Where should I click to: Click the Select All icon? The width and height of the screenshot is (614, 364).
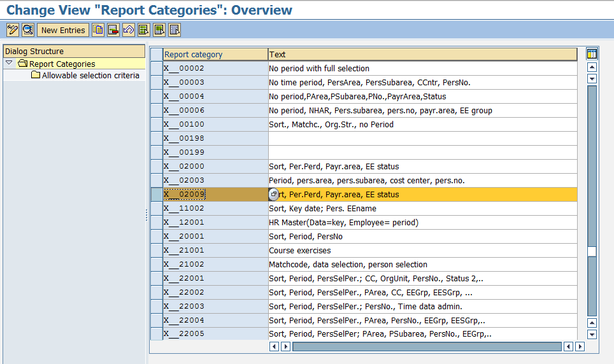[144, 30]
